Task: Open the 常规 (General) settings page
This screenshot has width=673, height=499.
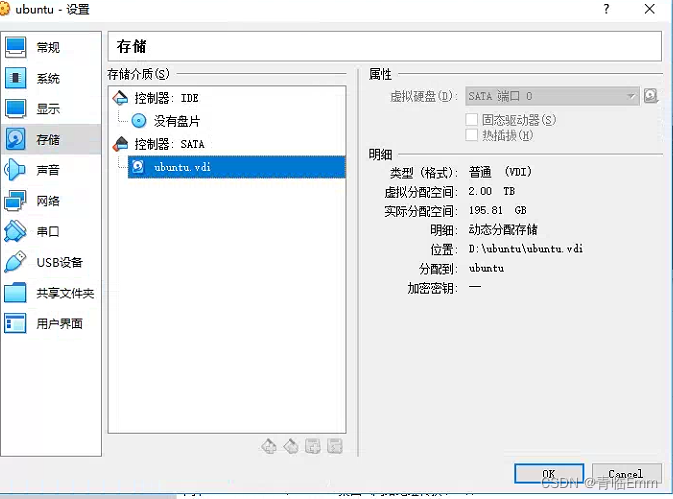Action: [51, 47]
